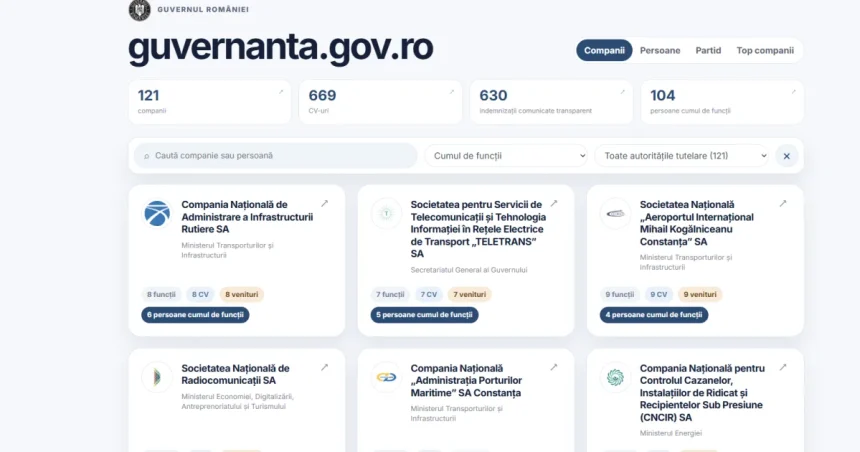The height and width of the screenshot is (452, 860).
Task: Click the Radiocomunicații company logo
Action: 157,377
